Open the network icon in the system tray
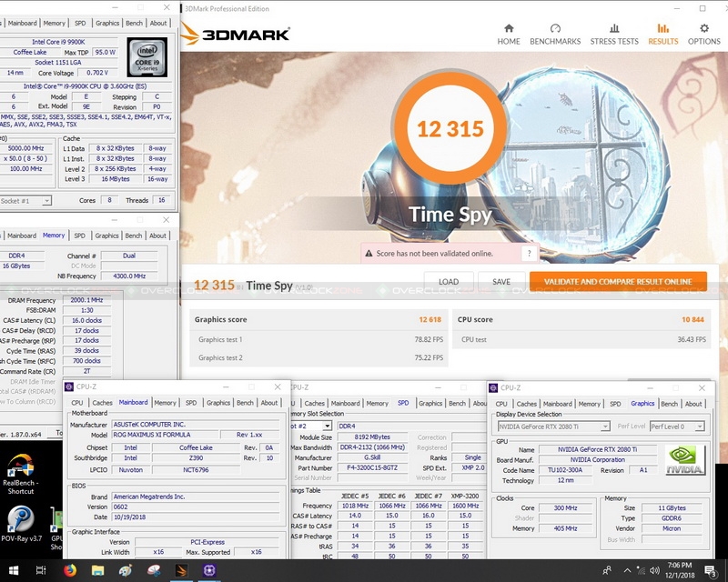 coord(642,570)
